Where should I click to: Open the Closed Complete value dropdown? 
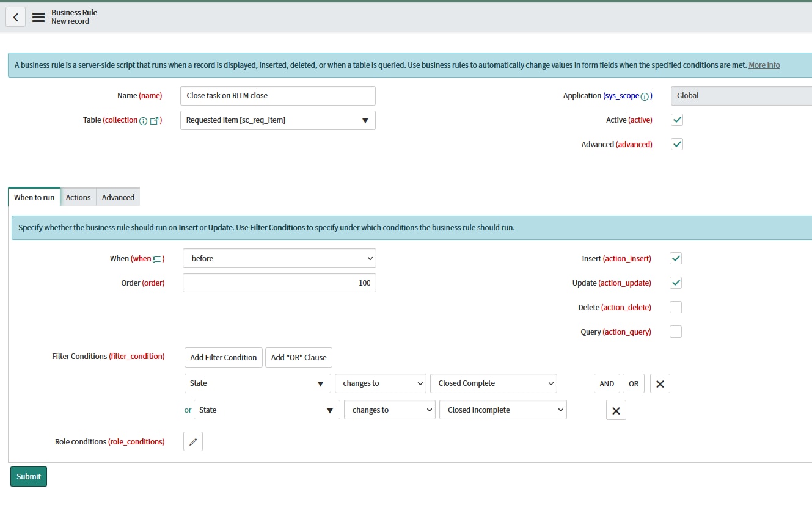click(x=493, y=383)
